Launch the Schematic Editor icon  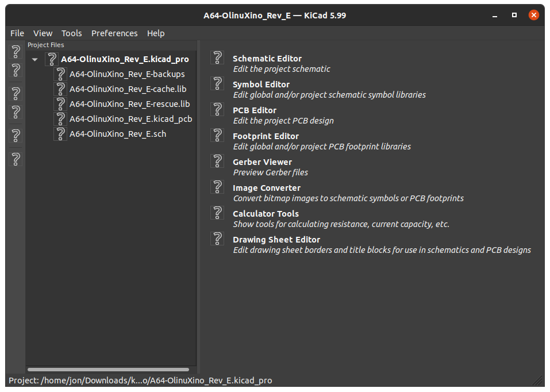pos(218,57)
